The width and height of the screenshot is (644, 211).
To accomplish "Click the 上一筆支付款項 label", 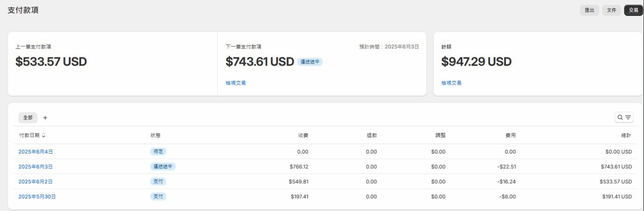I will coord(33,46).
